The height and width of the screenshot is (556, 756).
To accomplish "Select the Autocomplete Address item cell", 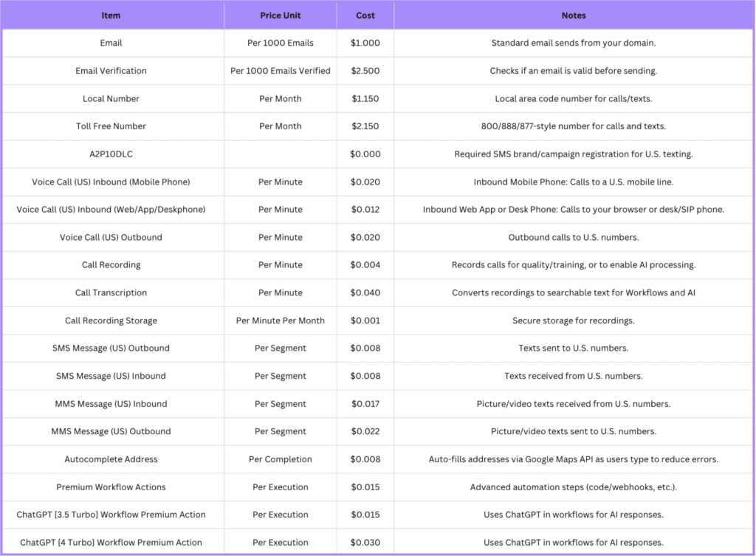I will [111, 459].
